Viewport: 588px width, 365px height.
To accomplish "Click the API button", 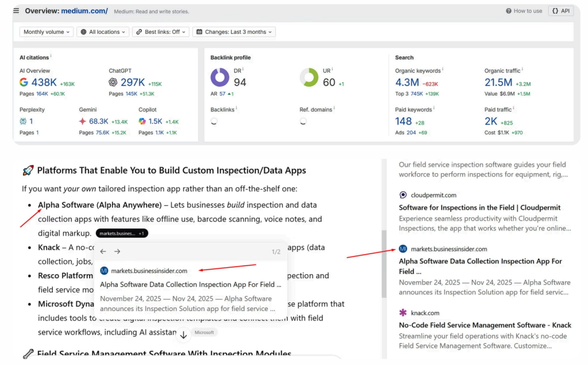I will [561, 11].
